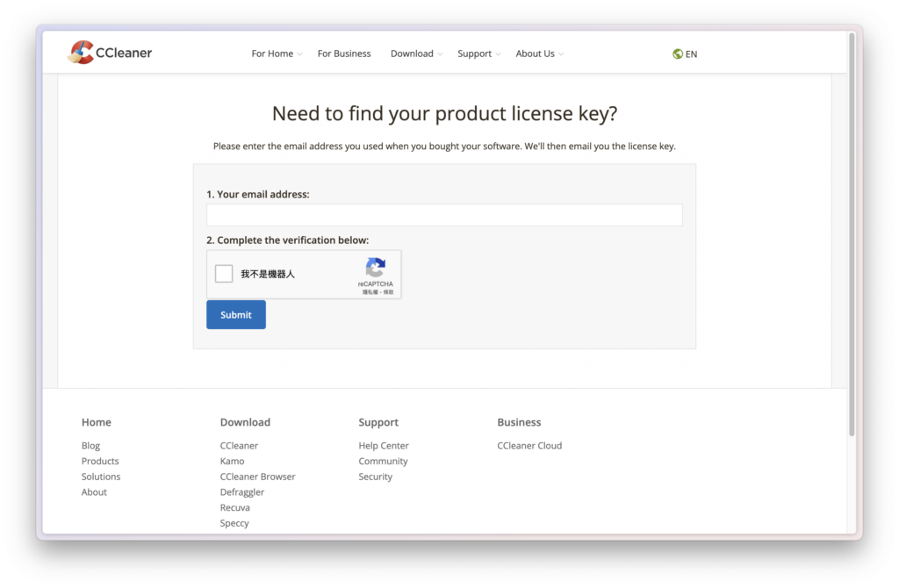The image size is (899, 588).
Task: Select the EN language label
Action: (692, 54)
